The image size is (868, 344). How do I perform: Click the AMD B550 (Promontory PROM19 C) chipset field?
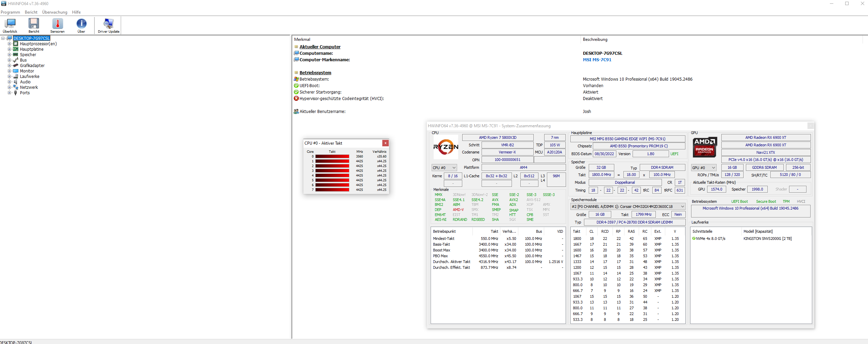click(639, 146)
